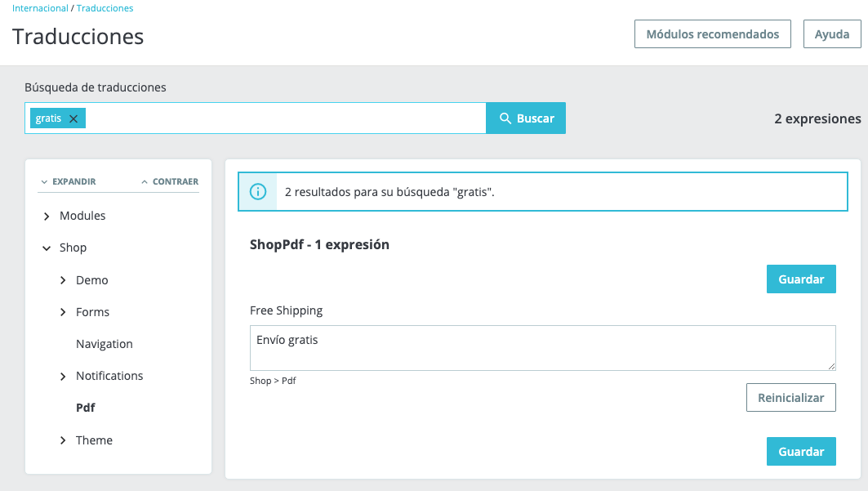Open Módulos recomendados

click(x=712, y=34)
